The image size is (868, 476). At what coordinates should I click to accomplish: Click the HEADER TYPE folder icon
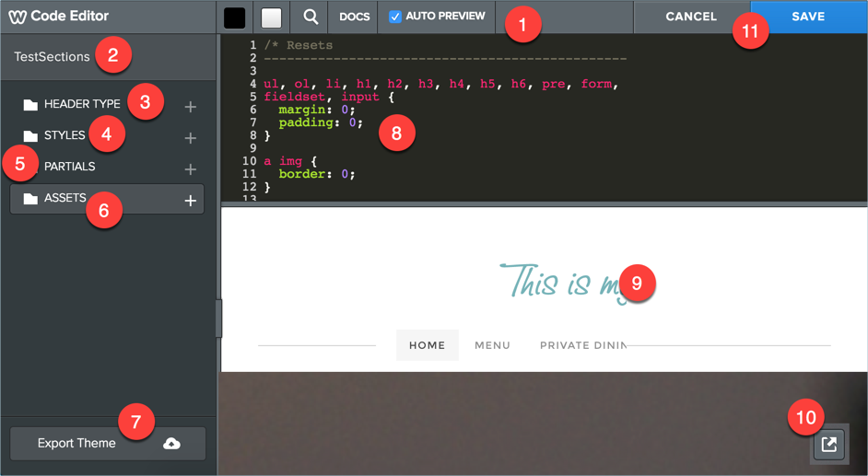[30, 104]
